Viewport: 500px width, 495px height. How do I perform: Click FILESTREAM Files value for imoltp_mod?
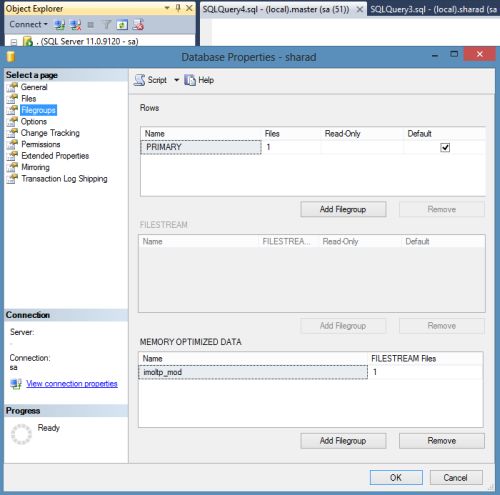(425, 372)
